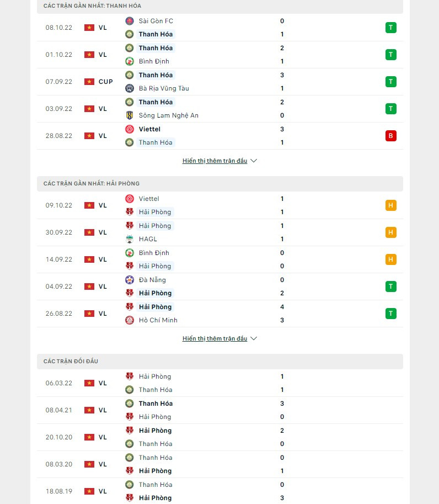Click the Bình Định logo in the 01.10.22 match
The height and width of the screenshot is (504, 439).
click(x=130, y=61)
